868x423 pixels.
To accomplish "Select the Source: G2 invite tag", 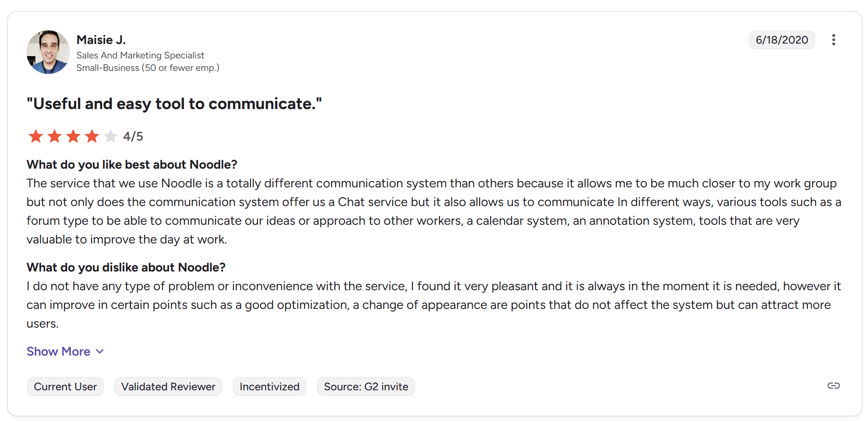I will click(x=365, y=386).
